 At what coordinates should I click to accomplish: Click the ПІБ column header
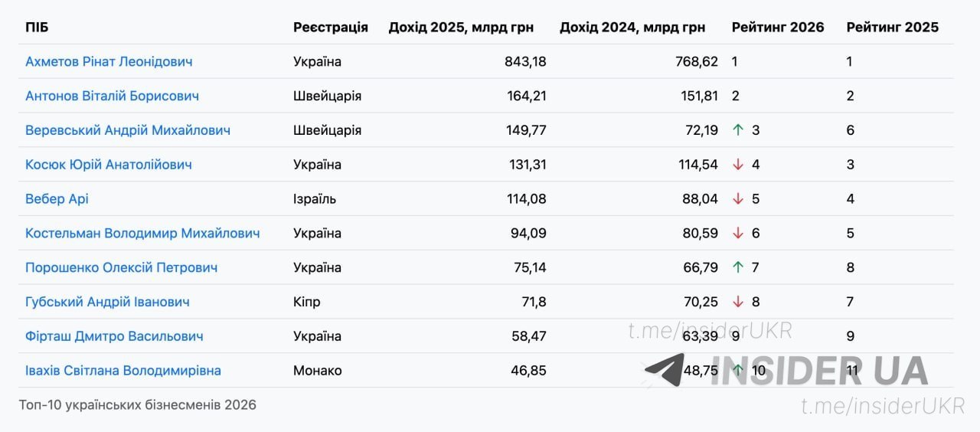(37, 28)
